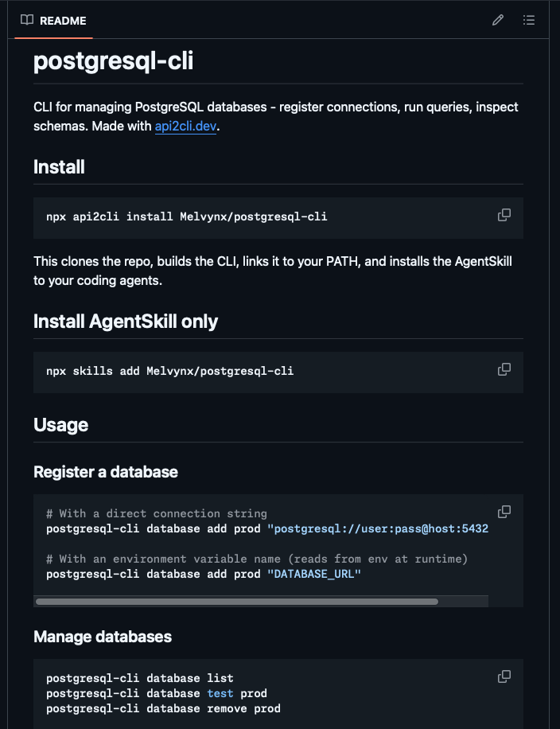Viewport: 560px width, 729px height.
Task: Click the horizontal scrollbar under the connection string code
Action: (x=237, y=602)
